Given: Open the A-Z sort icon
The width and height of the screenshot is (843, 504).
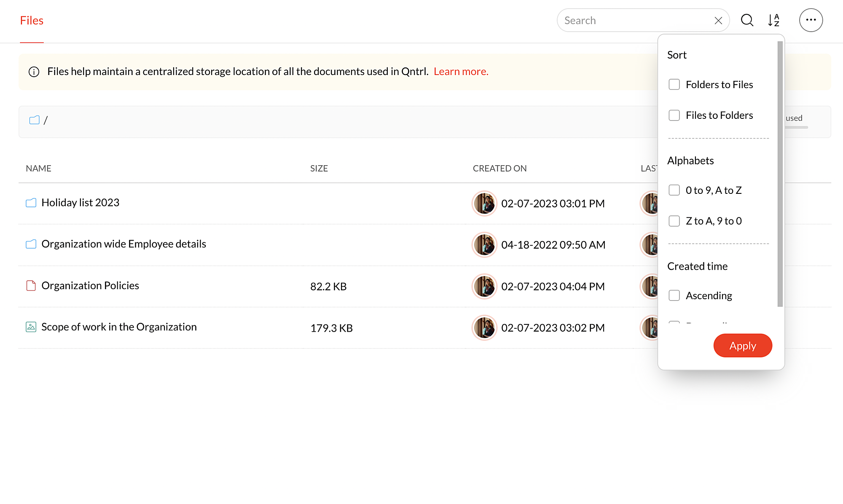Looking at the screenshot, I should [x=773, y=20].
